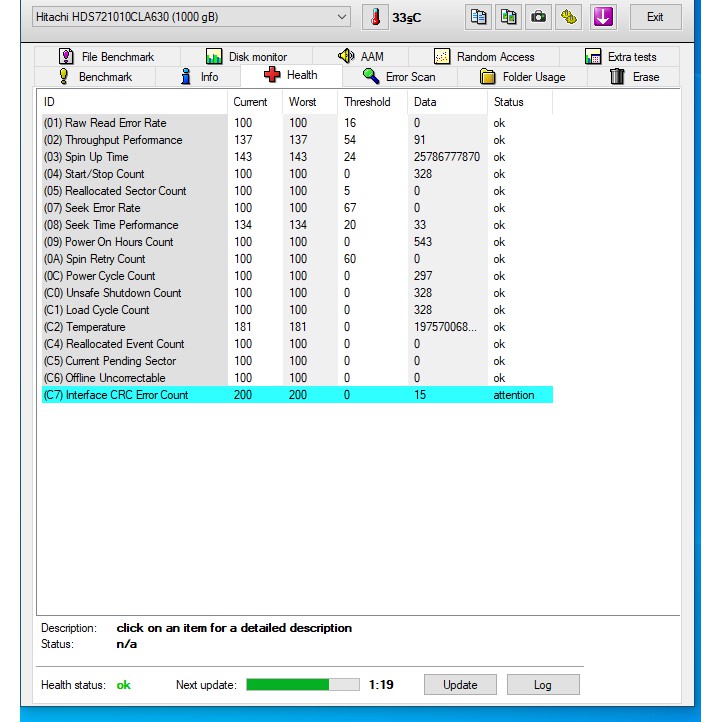Click the copy screenshot to clipboard icon
The image size is (722, 722).
(x=509, y=17)
